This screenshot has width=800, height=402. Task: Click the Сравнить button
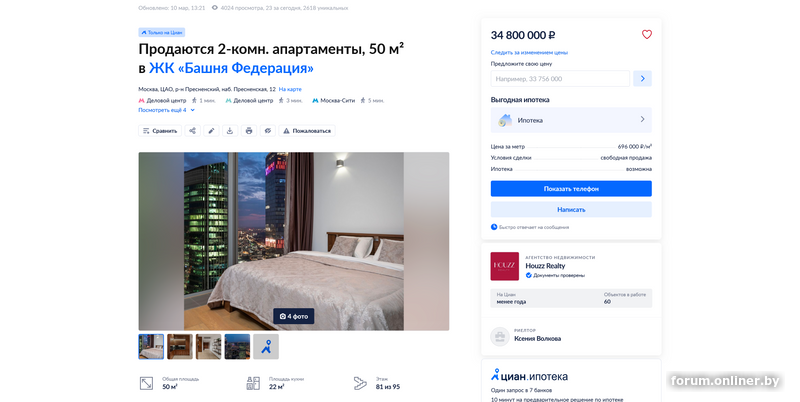160,131
